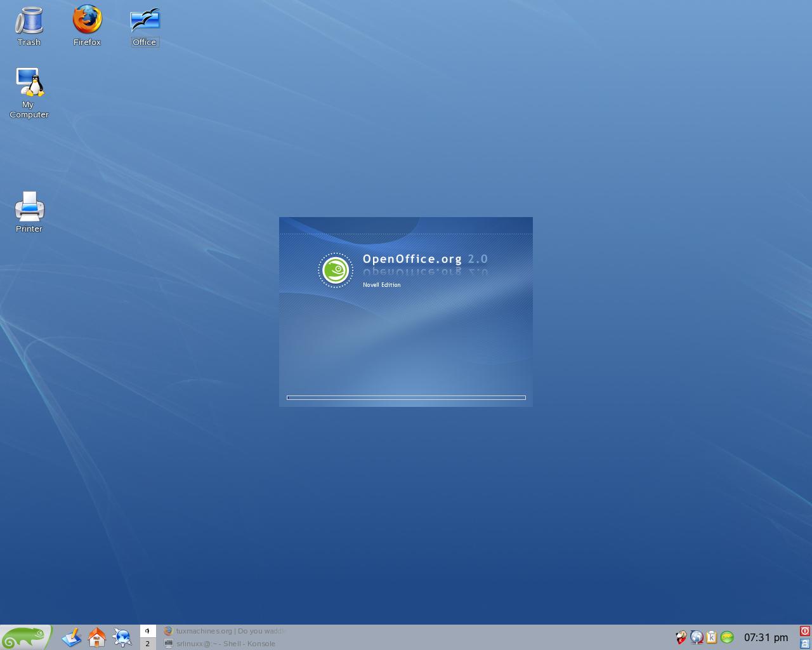Click the green SUSE updater tray icon
The image size is (812, 650).
pos(727,637)
